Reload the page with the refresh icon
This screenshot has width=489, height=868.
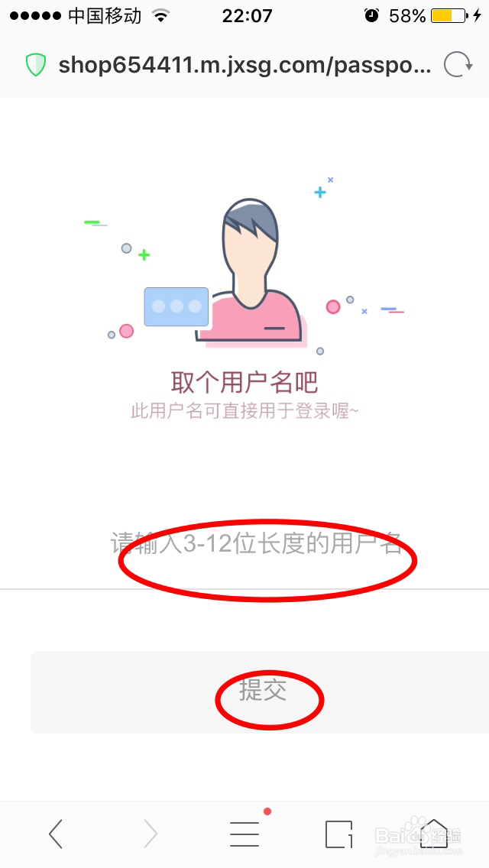[458, 65]
